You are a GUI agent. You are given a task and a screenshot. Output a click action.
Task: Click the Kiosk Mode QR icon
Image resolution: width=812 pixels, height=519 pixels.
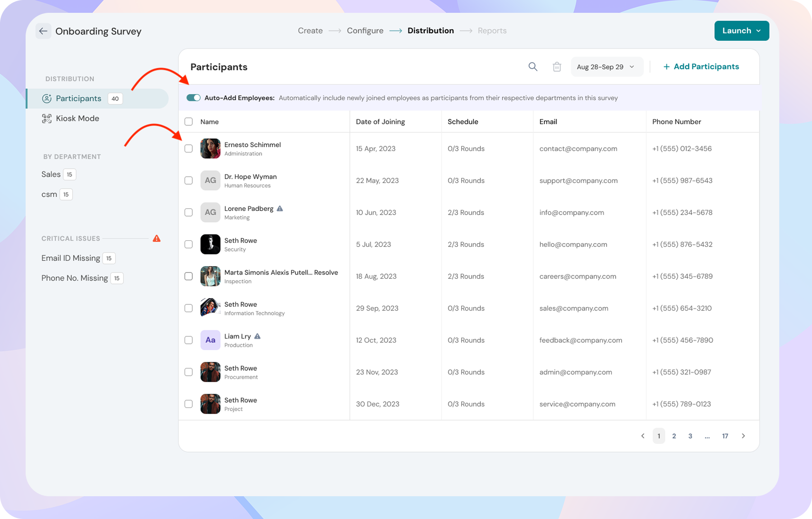point(47,119)
